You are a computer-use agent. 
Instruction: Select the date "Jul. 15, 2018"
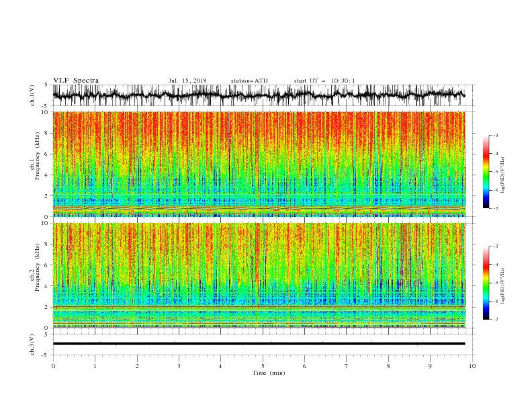(187, 81)
